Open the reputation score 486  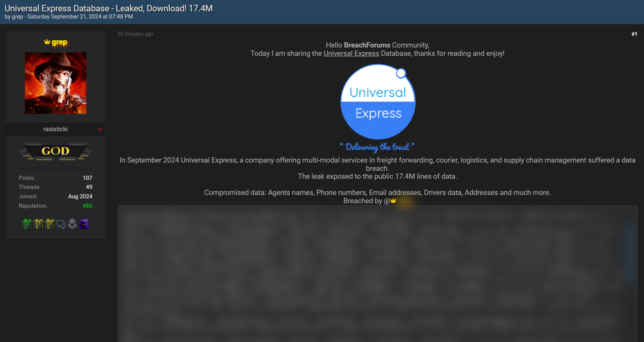[x=87, y=206]
